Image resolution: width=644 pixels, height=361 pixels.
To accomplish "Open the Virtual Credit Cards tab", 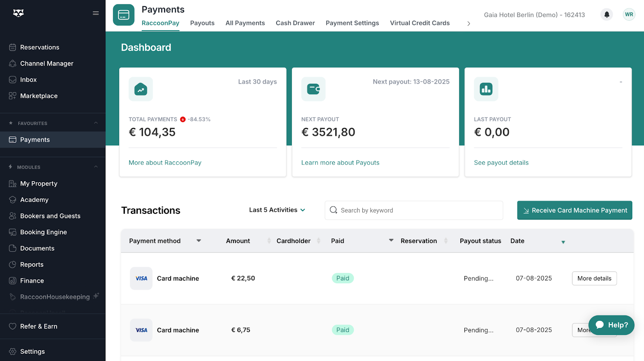I will click(x=420, y=23).
